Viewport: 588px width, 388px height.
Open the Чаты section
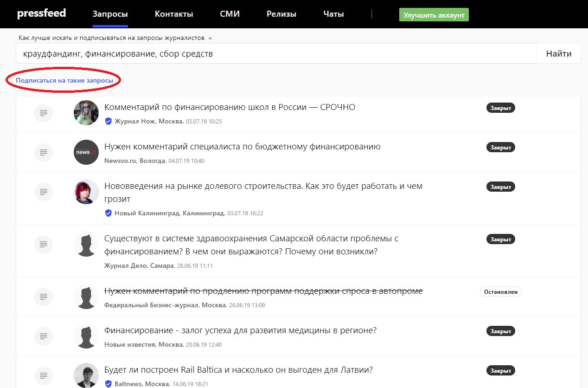click(x=333, y=14)
